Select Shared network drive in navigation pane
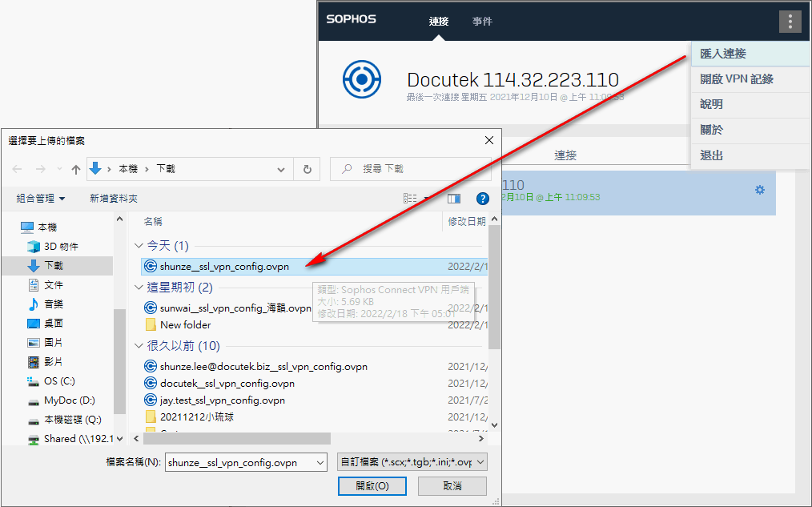The height and width of the screenshot is (507, 812). [78, 439]
